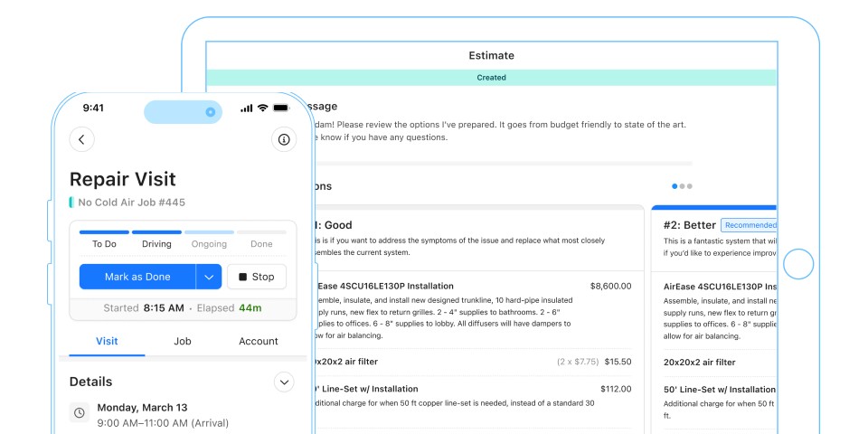The height and width of the screenshot is (434, 868).
Task: Click the $15.50 air filter price
Action: pos(618,362)
